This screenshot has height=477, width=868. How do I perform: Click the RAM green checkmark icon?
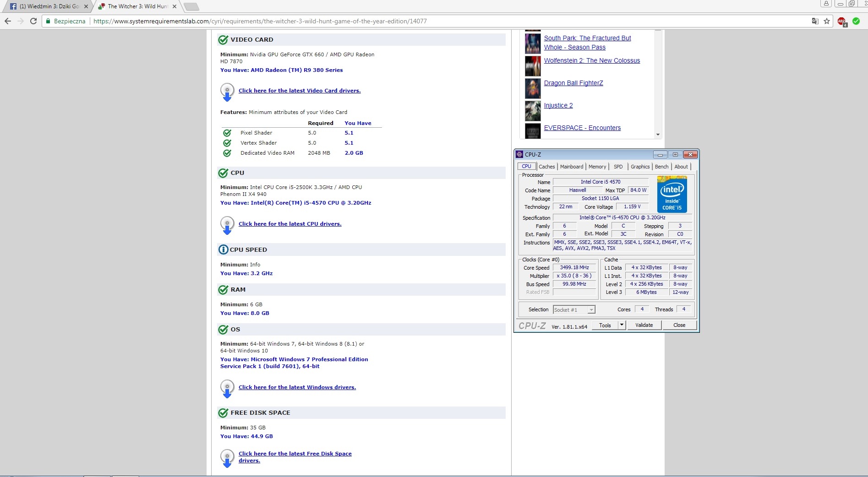point(223,290)
